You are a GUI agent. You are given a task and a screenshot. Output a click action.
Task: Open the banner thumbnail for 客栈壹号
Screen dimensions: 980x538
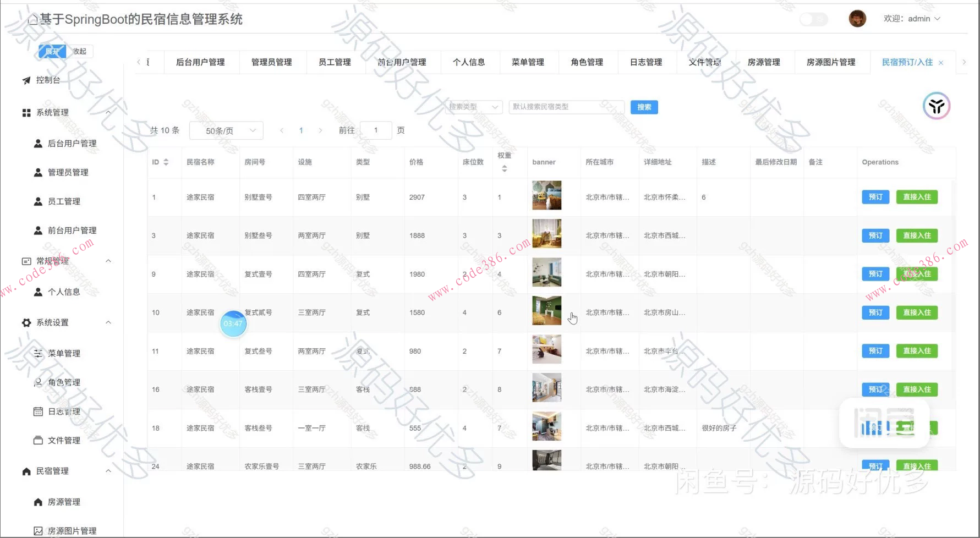[x=547, y=388]
